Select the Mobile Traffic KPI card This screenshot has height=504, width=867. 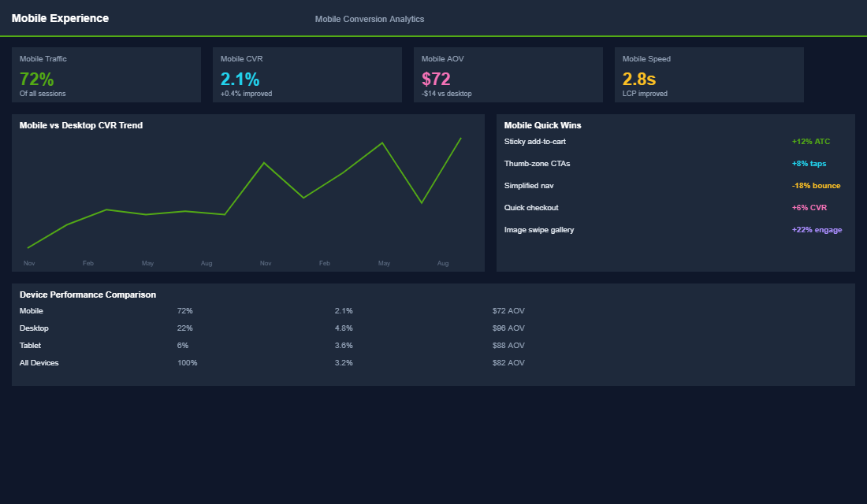[x=106, y=75]
